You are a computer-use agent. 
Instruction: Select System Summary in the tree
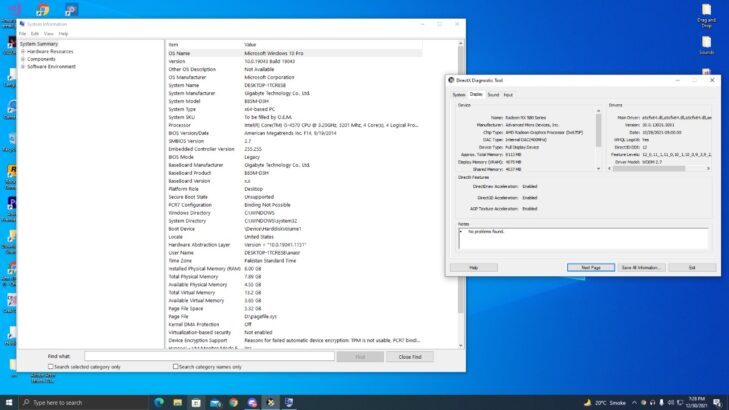(x=39, y=44)
